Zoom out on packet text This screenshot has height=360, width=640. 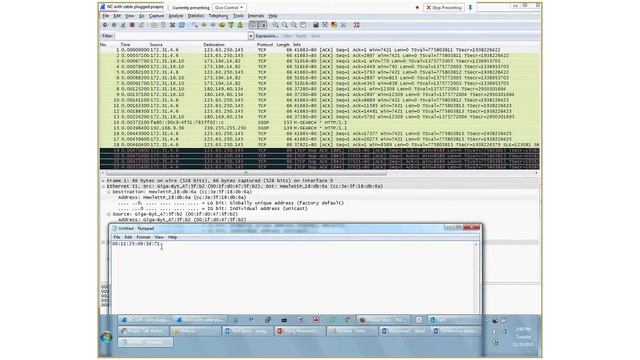284,25
